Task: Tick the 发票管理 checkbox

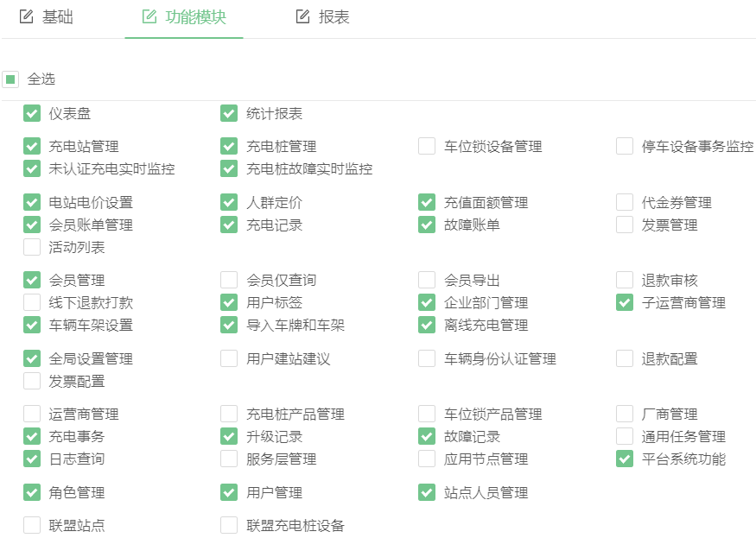Action: pos(625,225)
